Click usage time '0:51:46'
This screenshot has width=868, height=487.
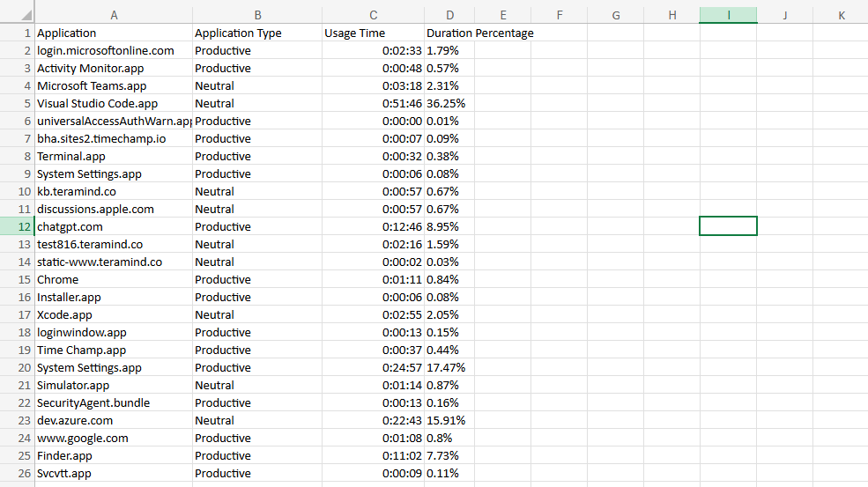pyautogui.click(x=373, y=103)
